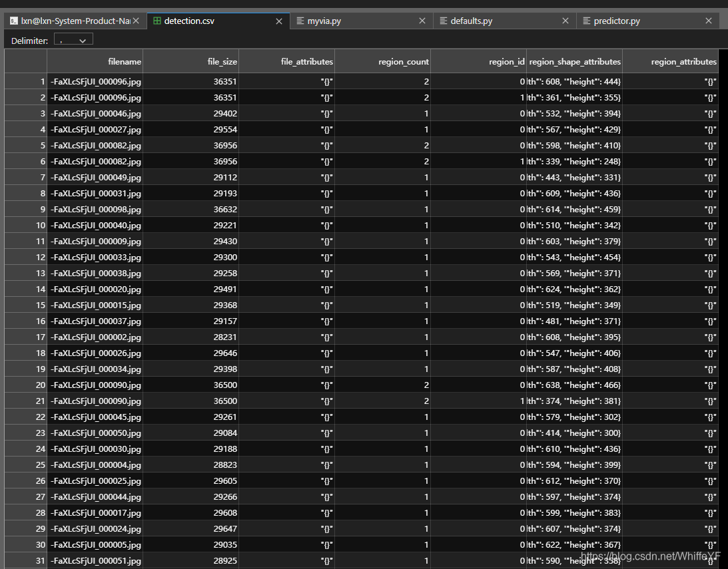Select filename cell in row 1

(x=95, y=82)
